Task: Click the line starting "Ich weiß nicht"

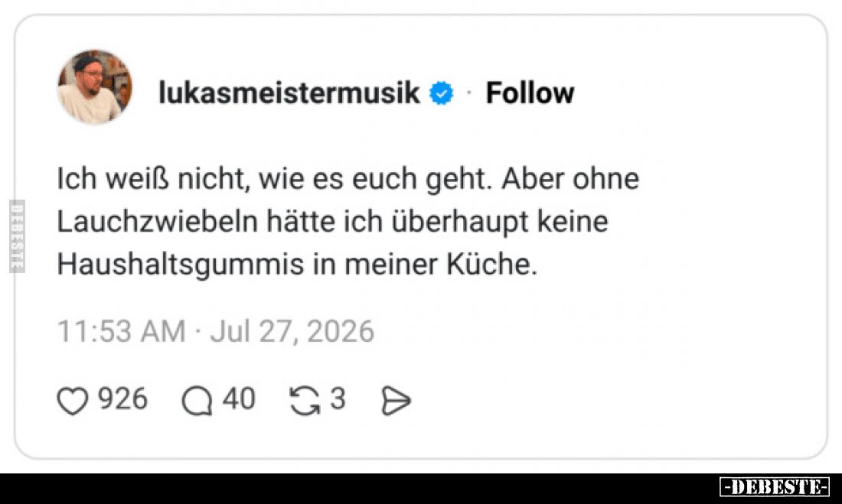Action: coord(348,179)
